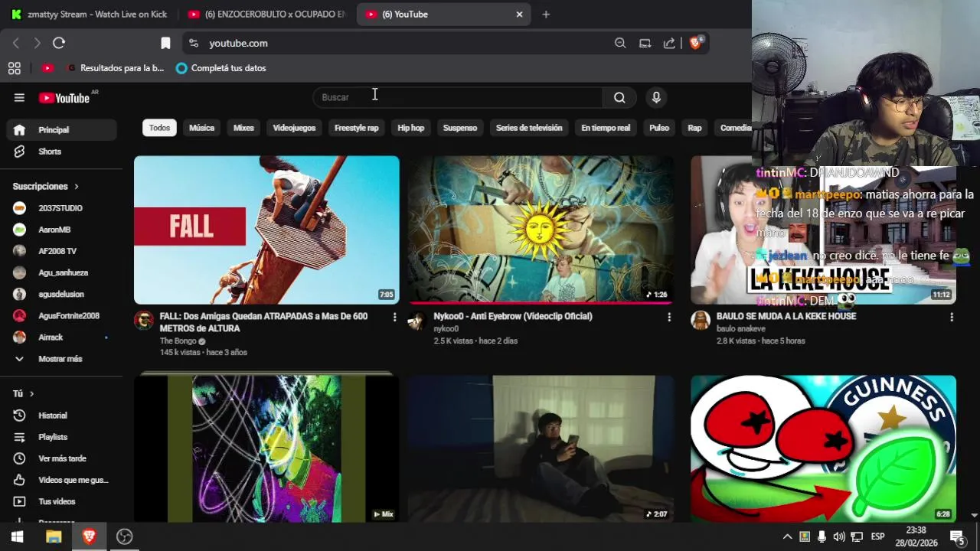Go to Principal in sidebar
980x551 pixels.
coord(61,130)
